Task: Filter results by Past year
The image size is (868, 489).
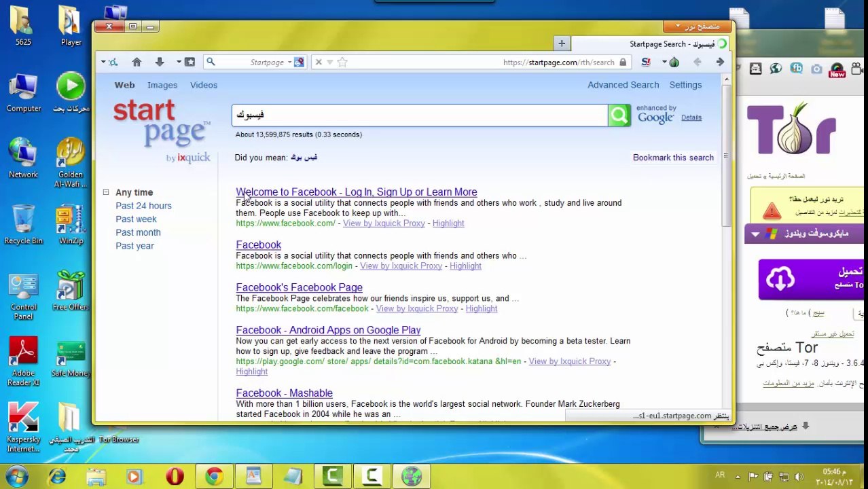Action: [134, 246]
